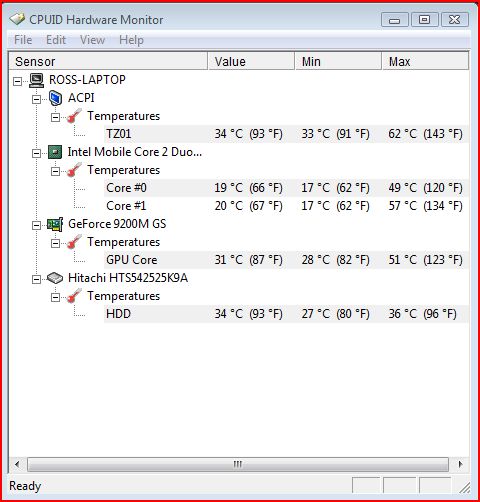Click HDD min value 27 °C (80 °F)
The height and width of the screenshot is (502, 480).
(335, 314)
